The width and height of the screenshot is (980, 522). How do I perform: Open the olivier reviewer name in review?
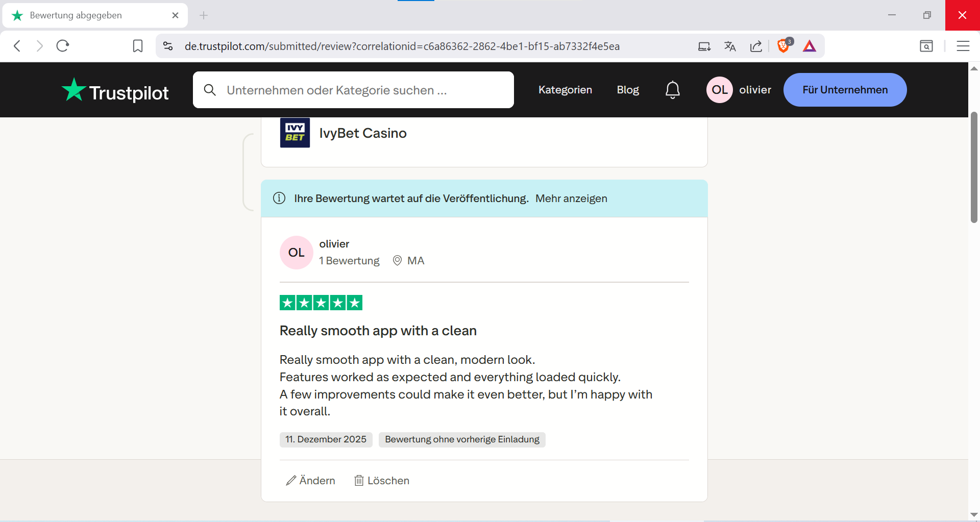(334, 244)
